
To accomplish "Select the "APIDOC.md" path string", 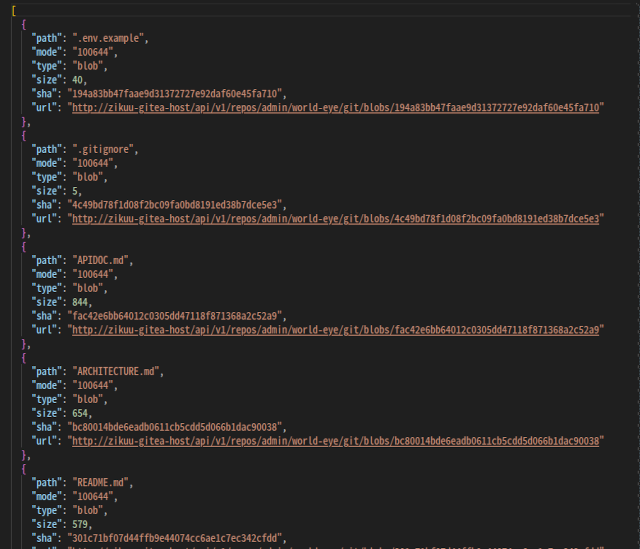I will (101, 260).
